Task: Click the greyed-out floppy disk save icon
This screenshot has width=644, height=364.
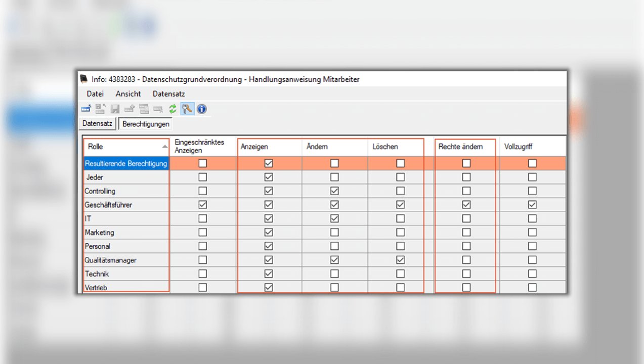Action: tap(115, 109)
